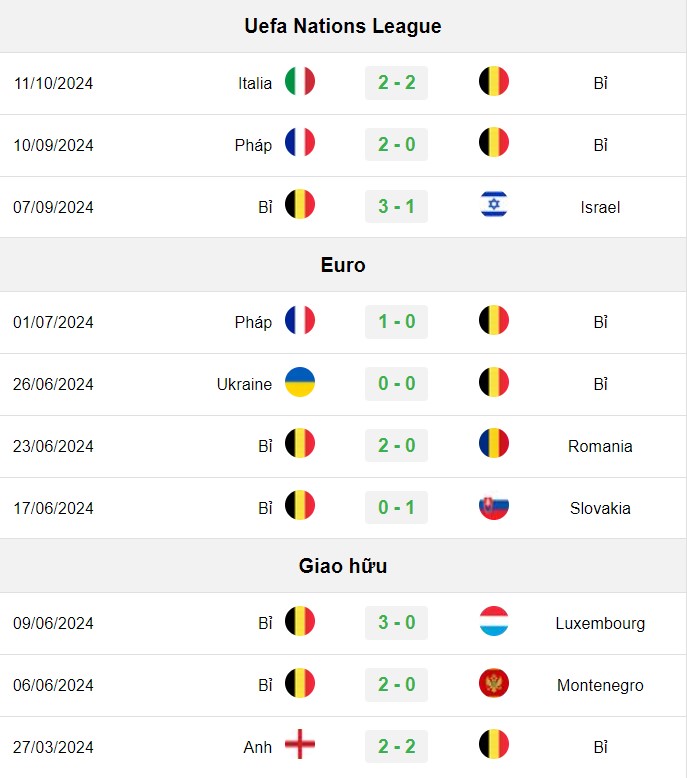Image resolution: width=687 pixels, height=778 pixels.
Task: Click the Montenegro flag icon
Action: [x=494, y=683]
